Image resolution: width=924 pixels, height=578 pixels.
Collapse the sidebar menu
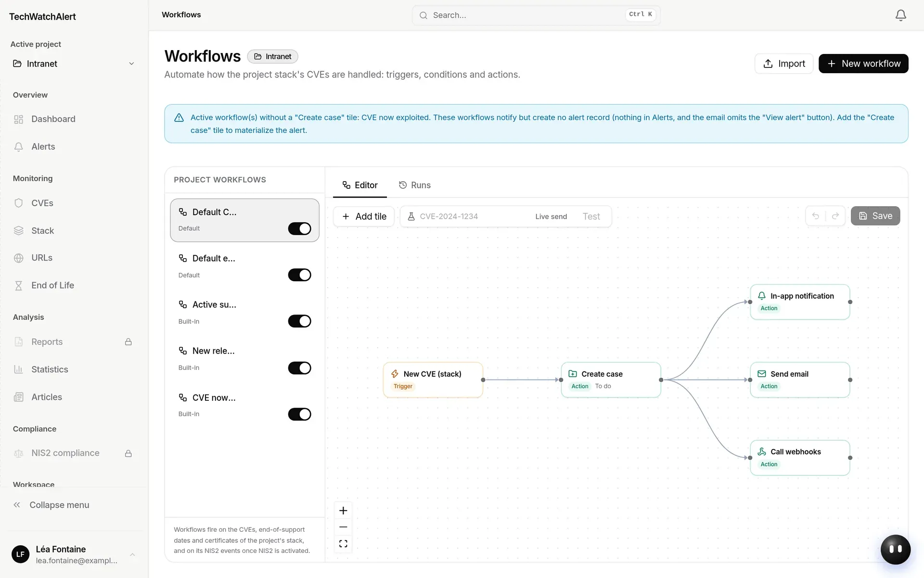point(51,505)
